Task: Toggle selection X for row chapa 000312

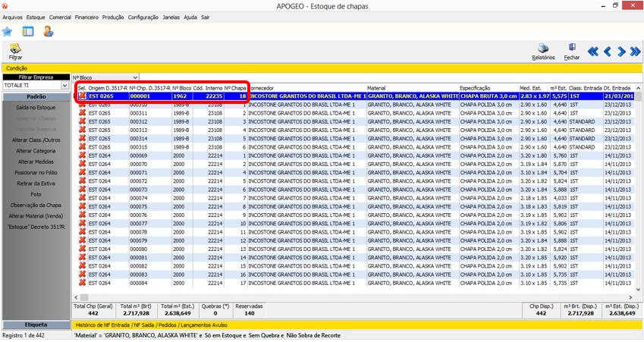Action: (82, 121)
